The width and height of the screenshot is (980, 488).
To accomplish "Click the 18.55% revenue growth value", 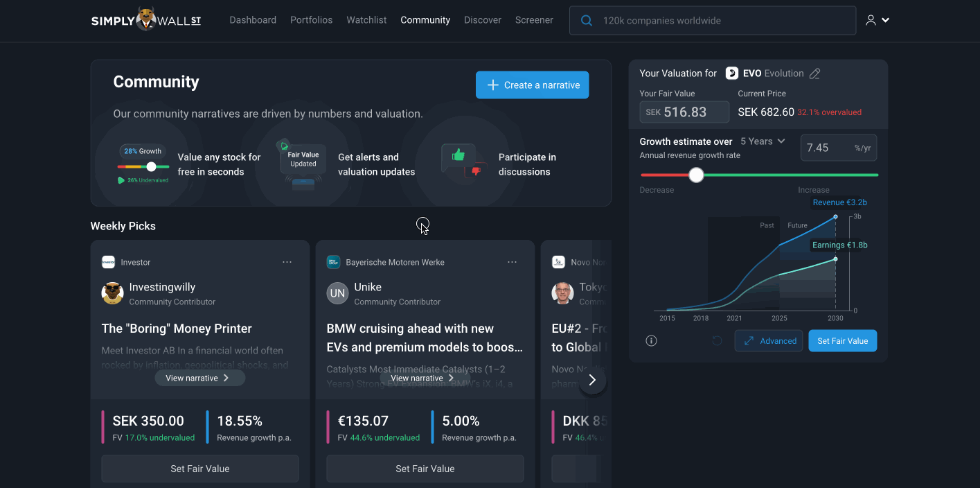I will [240, 421].
